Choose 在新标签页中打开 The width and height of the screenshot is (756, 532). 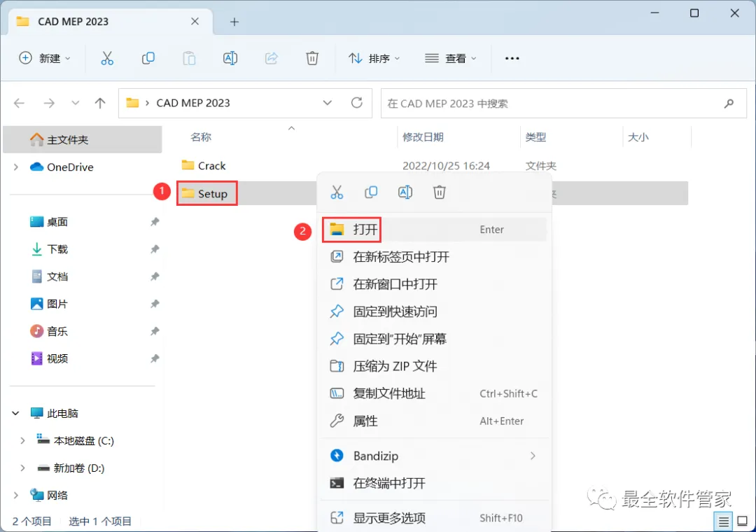tap(434, 257)
